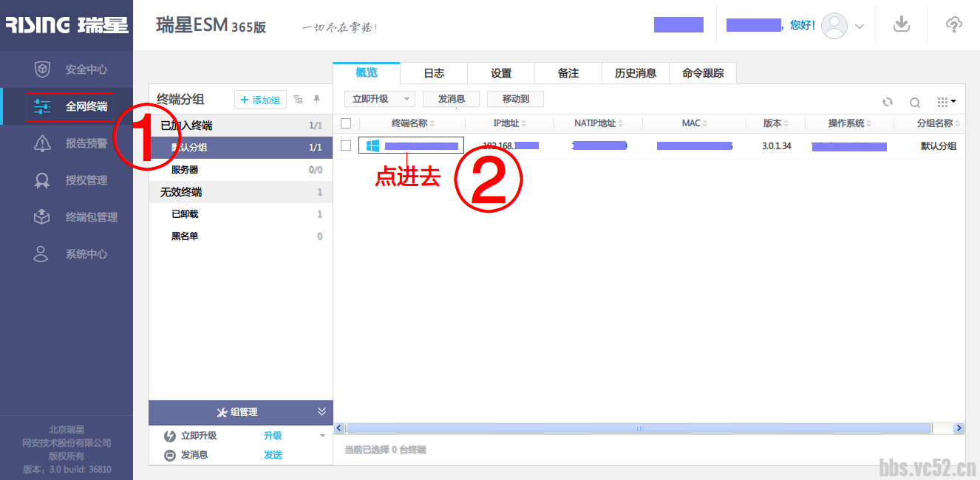
Task: Click the pin icon in 终端分组 panel
Action: 317,100
